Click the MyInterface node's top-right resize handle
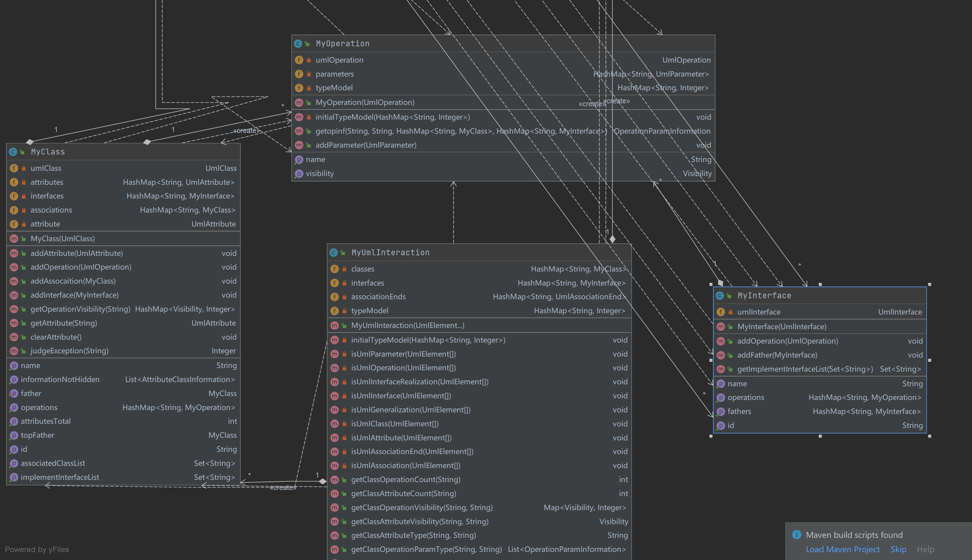This screenshot has width=972, height=560. point(930,285)
